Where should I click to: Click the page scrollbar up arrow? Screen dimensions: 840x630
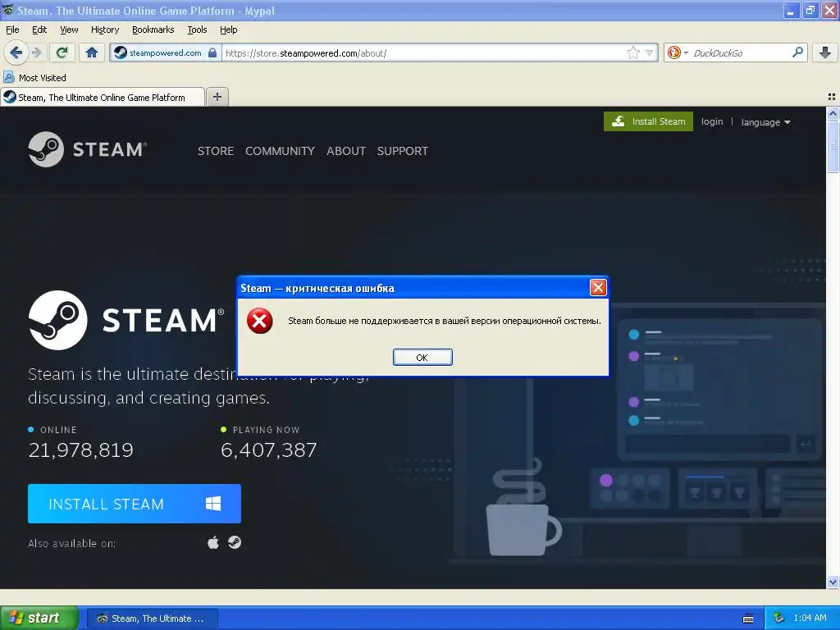[x=833, y=113]
